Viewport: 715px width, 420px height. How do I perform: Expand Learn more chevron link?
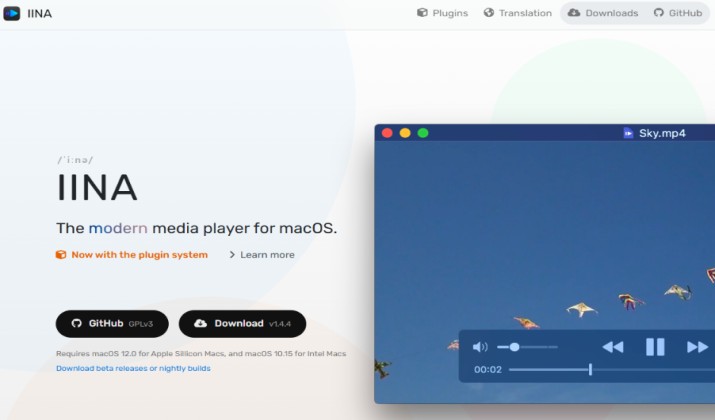tap(262, 255)
